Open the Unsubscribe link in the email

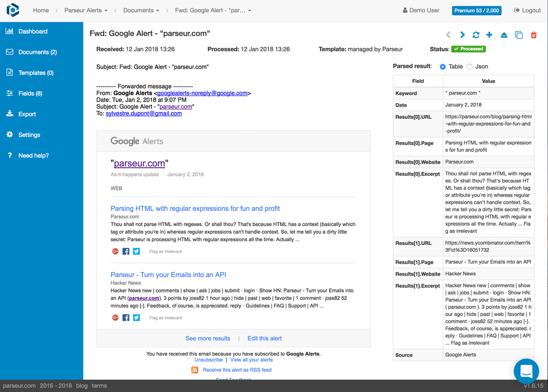click(x=208, y=359)
